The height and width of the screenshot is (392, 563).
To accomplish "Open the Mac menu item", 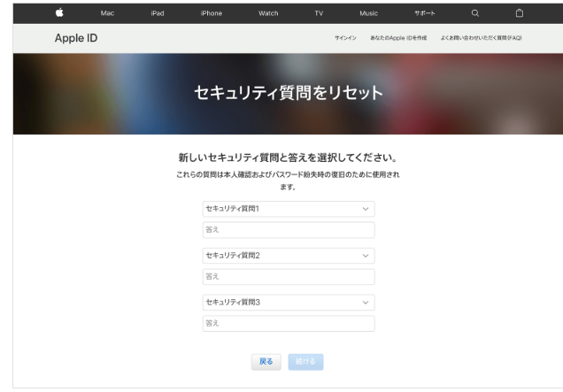I will 107,13.
